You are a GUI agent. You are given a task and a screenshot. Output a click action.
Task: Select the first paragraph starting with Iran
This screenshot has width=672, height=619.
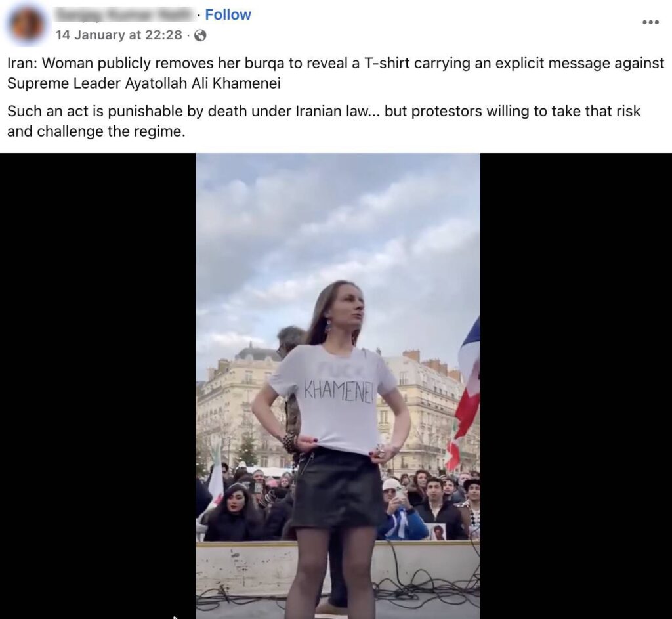coord(335,73)
